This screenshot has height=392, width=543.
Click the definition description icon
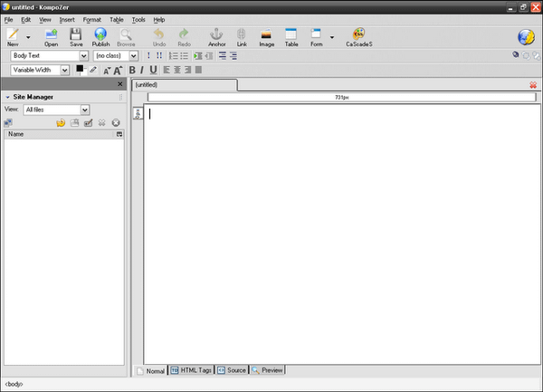click(233, 56)
